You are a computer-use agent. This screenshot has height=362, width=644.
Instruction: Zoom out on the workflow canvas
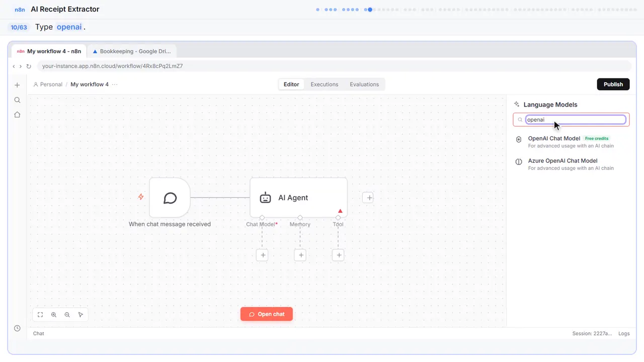click(x=67, y=315)
